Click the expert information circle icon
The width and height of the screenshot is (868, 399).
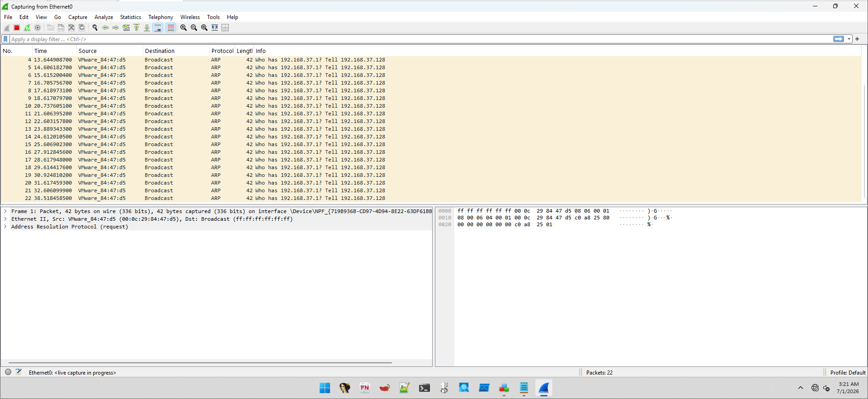8,372
